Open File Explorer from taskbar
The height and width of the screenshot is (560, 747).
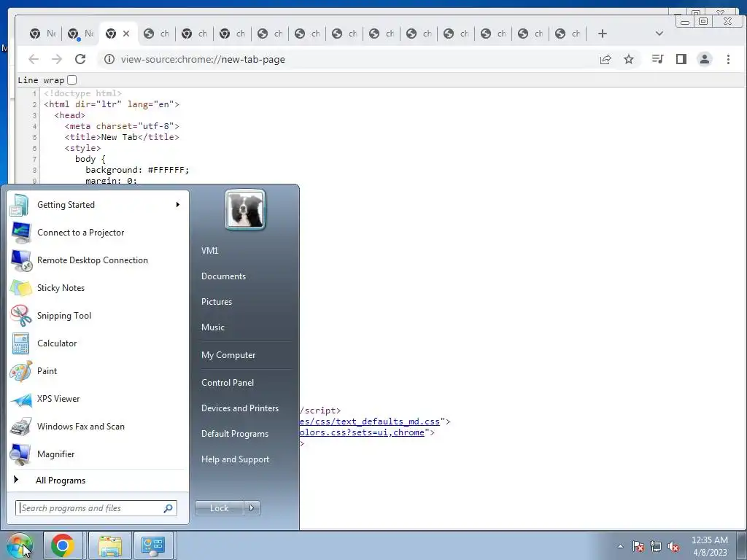point(110,545)
